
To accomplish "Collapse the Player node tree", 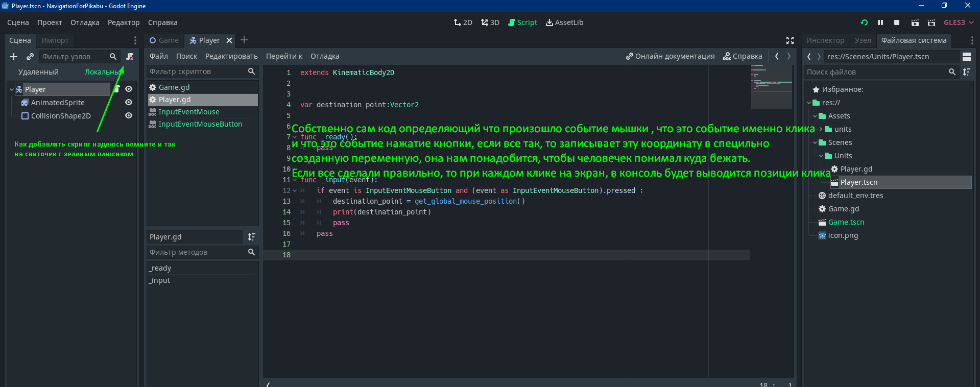I will pyautogui.click(x=12, y=89).
